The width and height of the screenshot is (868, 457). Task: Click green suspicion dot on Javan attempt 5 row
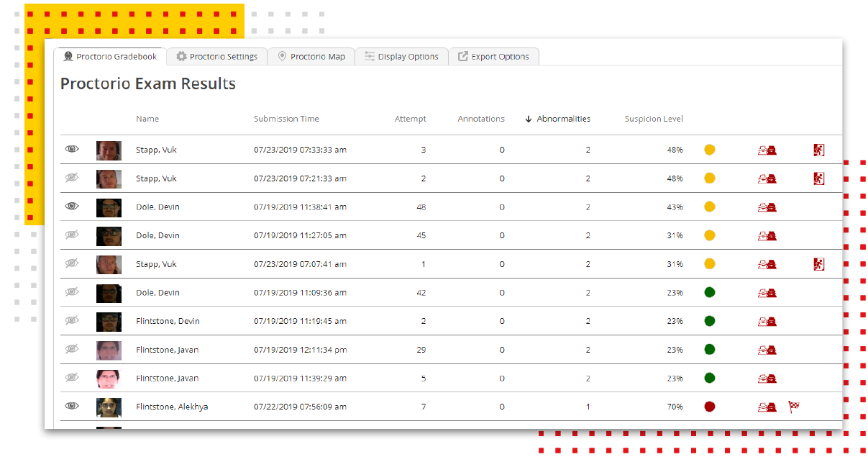709,379
